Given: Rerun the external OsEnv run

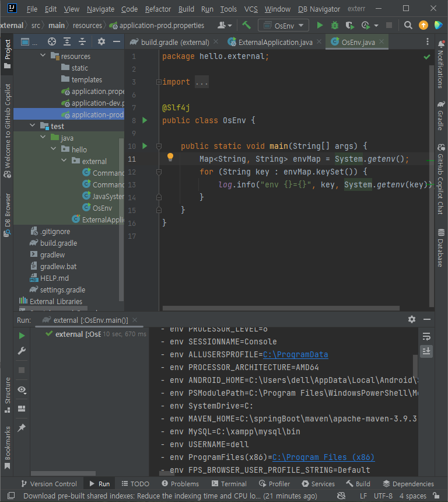Looking at the screenshot, I should point(22,336).
